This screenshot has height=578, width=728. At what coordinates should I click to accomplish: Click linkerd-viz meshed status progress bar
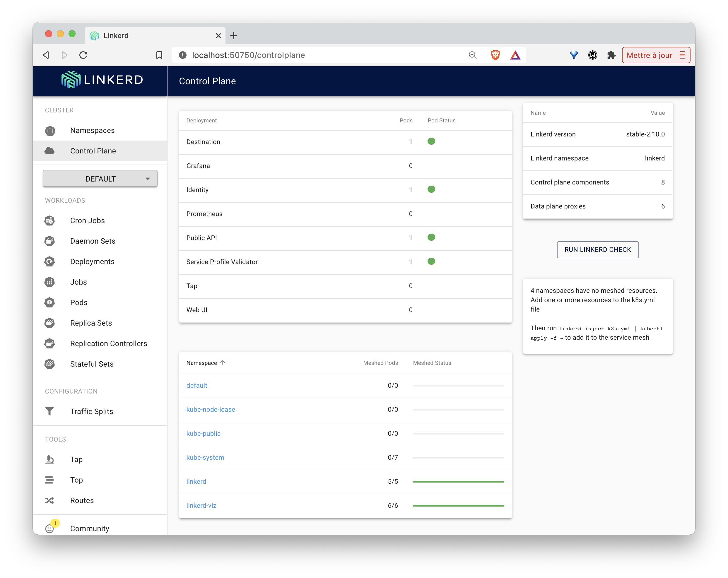pos(458,505)
